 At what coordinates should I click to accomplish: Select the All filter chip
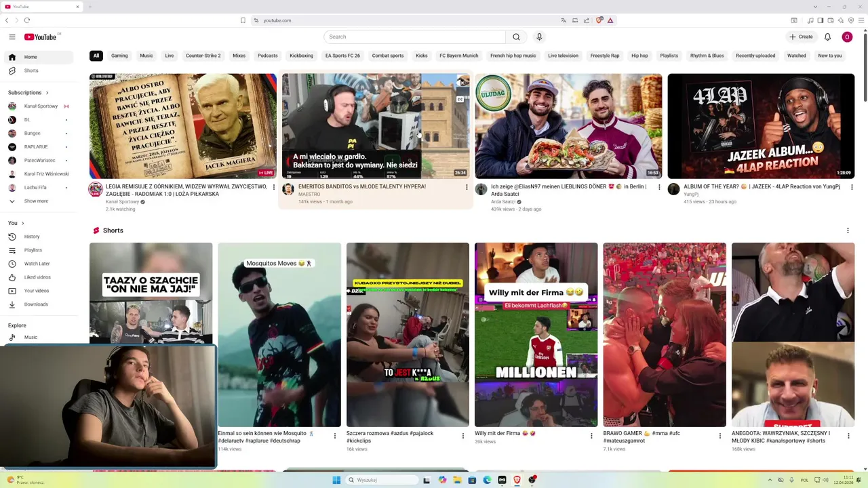[96, 56]
